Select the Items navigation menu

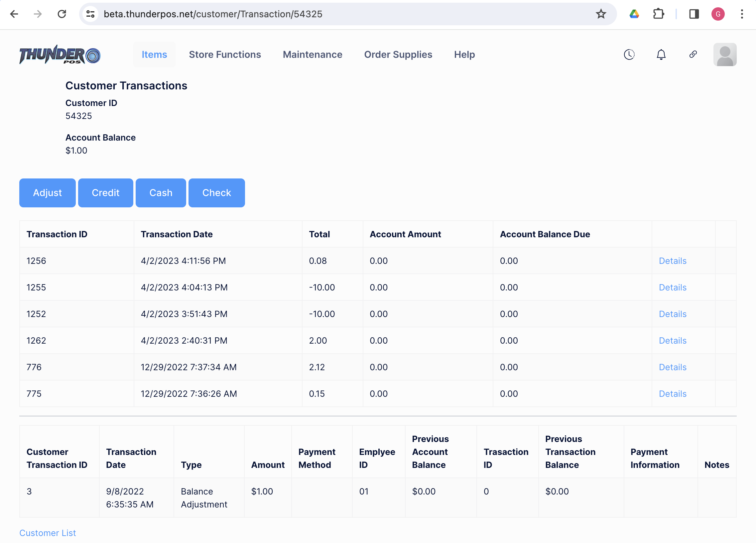[x=154, y=54]
